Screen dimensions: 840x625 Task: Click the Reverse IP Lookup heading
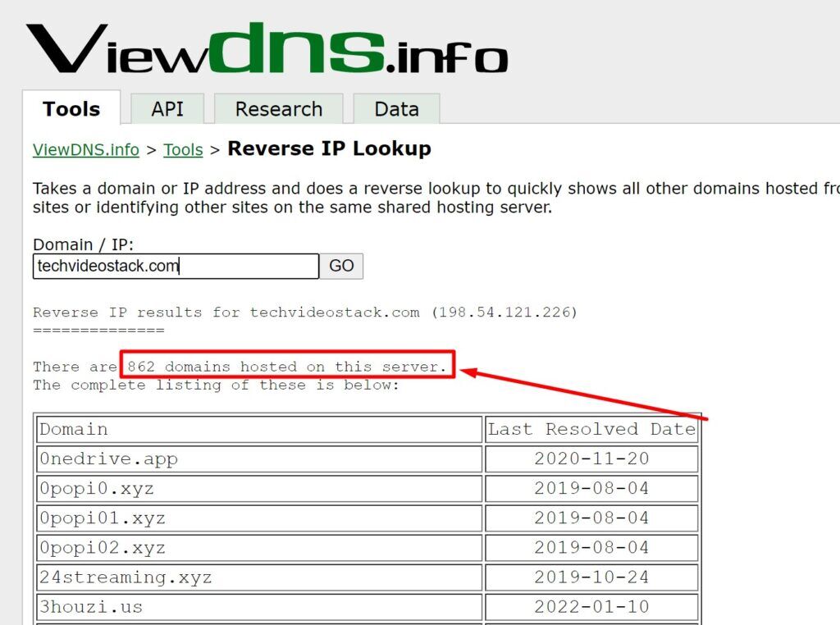tap(330, 148)
